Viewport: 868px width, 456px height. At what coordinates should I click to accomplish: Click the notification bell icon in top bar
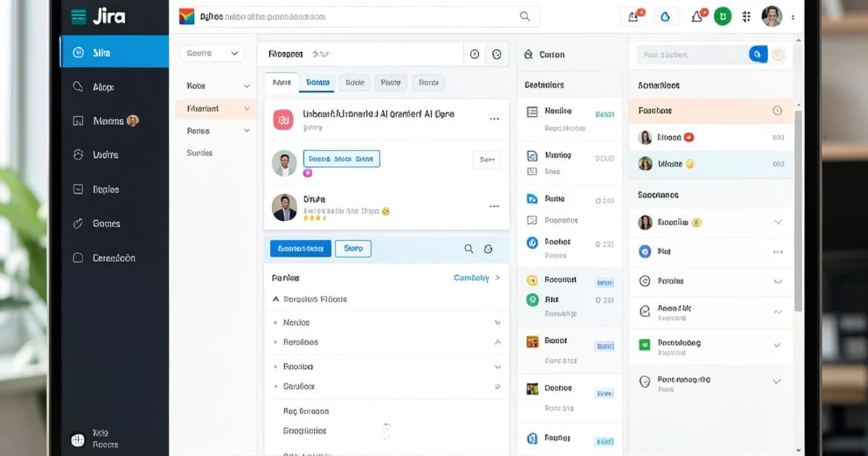point(696,15)
